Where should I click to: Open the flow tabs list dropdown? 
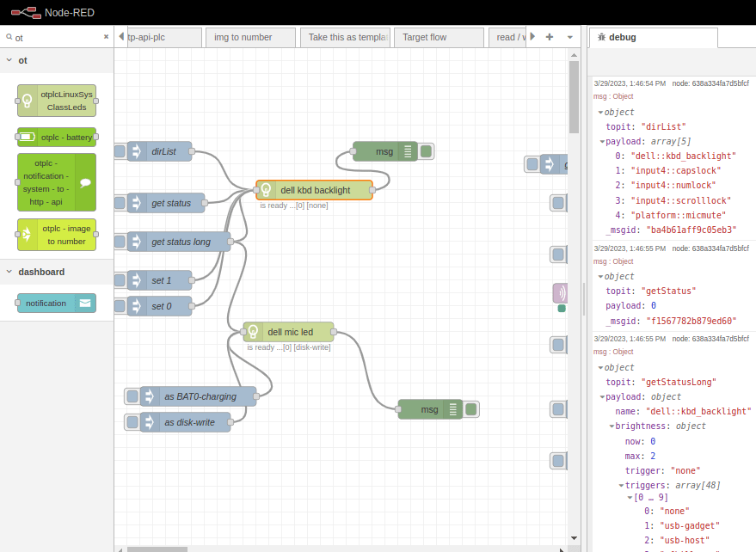click(x=569, y=37)
